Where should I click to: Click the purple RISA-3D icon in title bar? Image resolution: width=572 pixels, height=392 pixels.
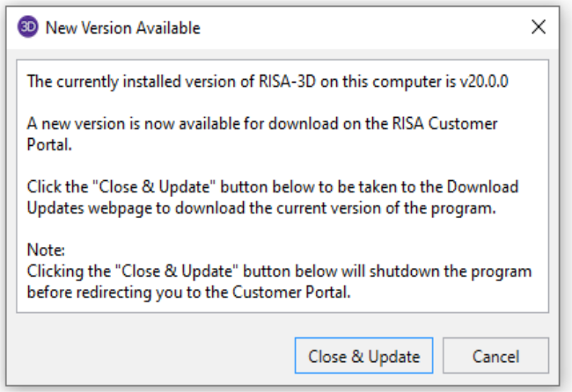pyautogui.click(x=28, y=28)
